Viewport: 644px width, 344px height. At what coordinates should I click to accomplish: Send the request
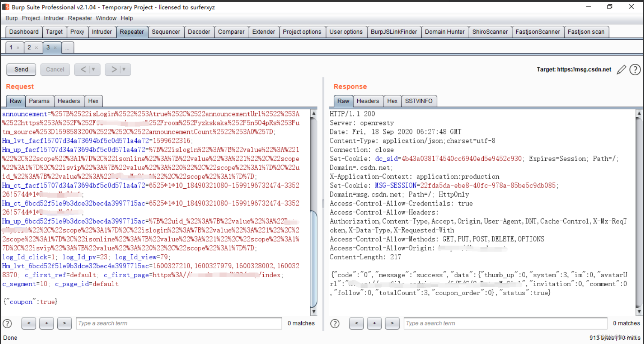pos(21,69)
